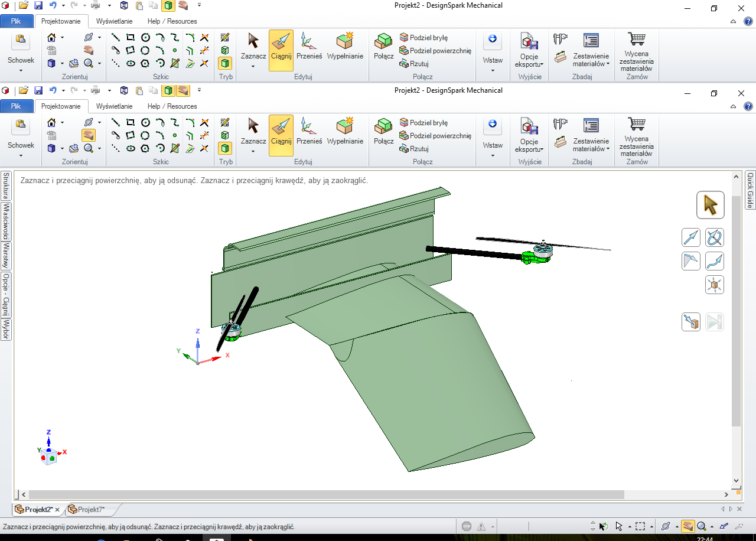Expand status bar Zoom magnifier dropdown arrow
This screenshot has height=541, width=756.
[711, 526]
